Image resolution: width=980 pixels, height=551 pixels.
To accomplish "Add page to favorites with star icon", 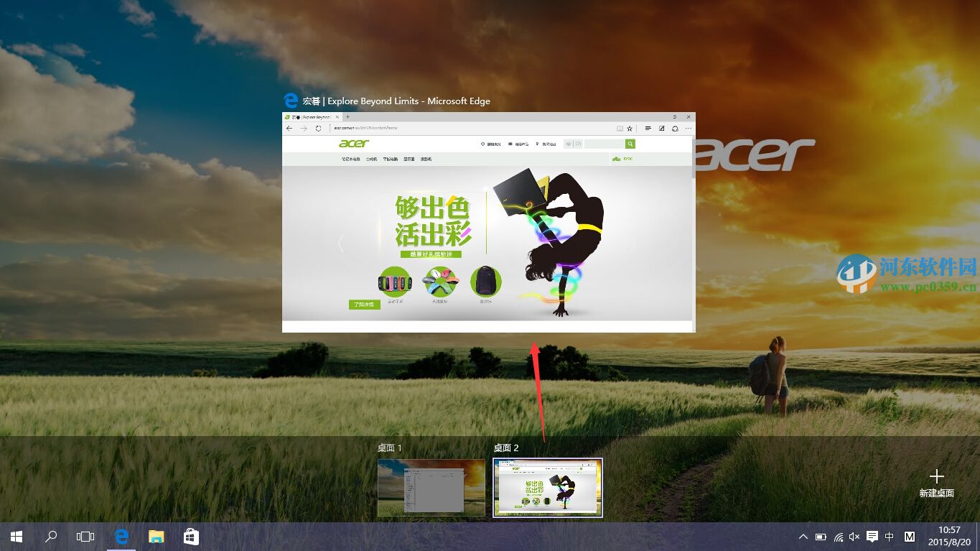I will tap(630, 128).
